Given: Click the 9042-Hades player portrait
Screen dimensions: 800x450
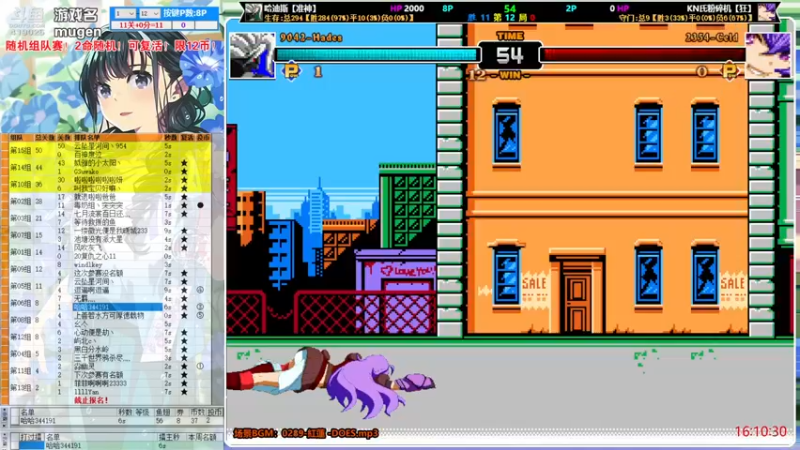Looking at the screenshot, I should (x=252, y=56).
